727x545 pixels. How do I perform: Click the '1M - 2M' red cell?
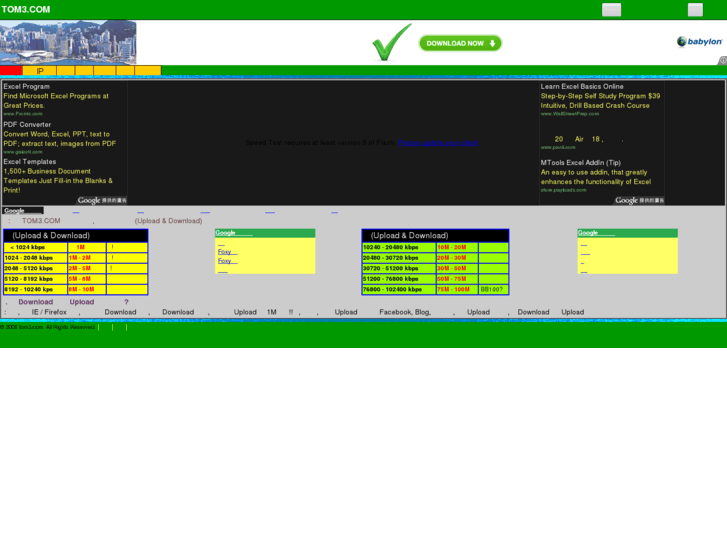(x=87, y=258)
